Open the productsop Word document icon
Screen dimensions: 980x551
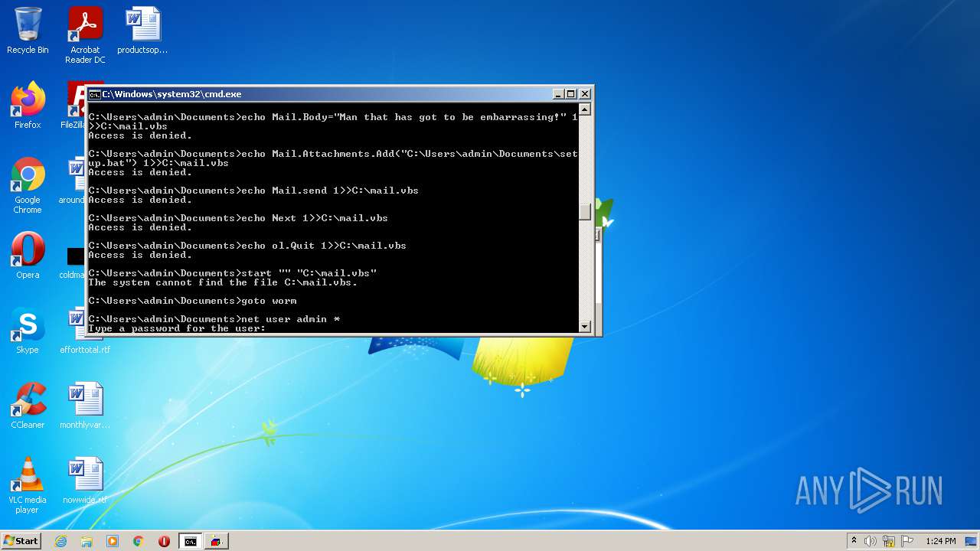[142, 31]
